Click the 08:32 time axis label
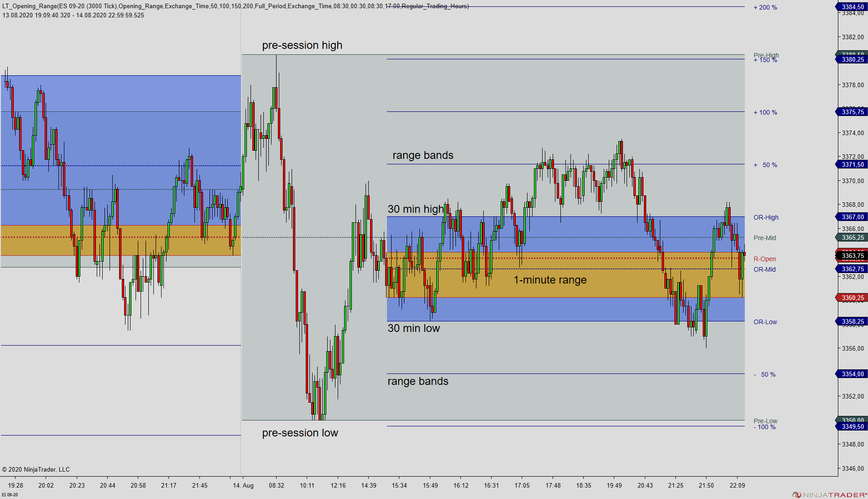The image size is (868, 499). coord(277,485)
